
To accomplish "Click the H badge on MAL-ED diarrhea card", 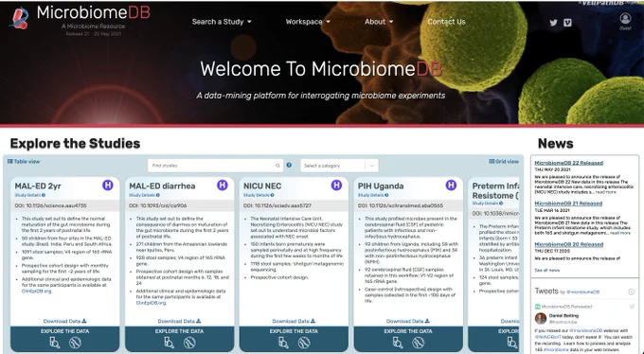I will tap(223, 186).
